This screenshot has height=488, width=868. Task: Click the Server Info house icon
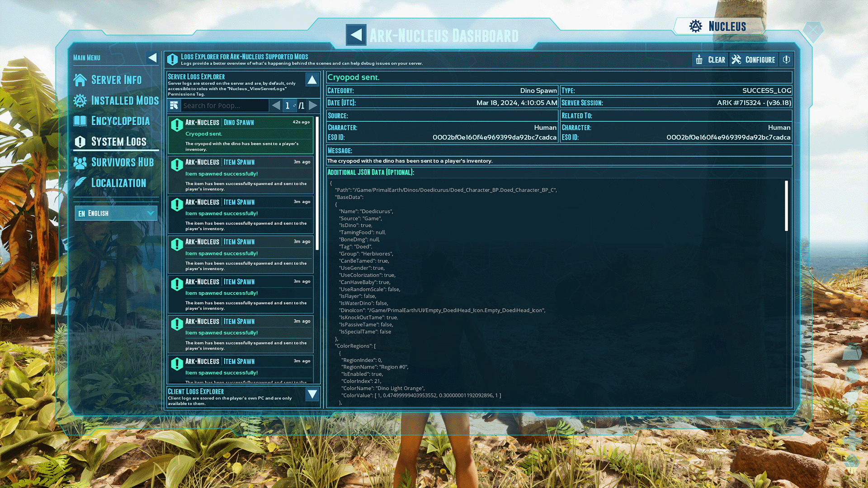[x=80, y=80]
